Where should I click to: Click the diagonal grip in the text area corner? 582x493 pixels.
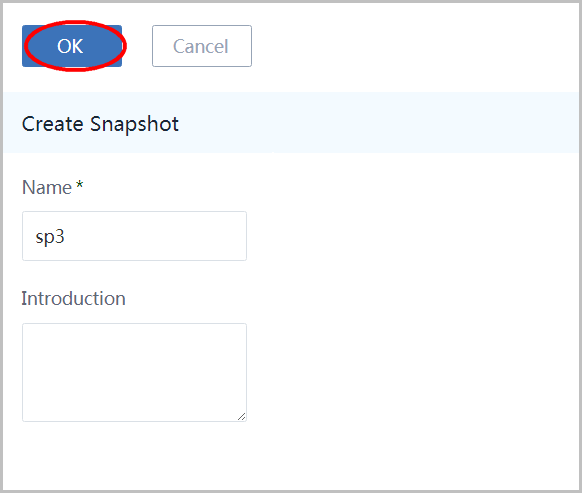point(242,417)
